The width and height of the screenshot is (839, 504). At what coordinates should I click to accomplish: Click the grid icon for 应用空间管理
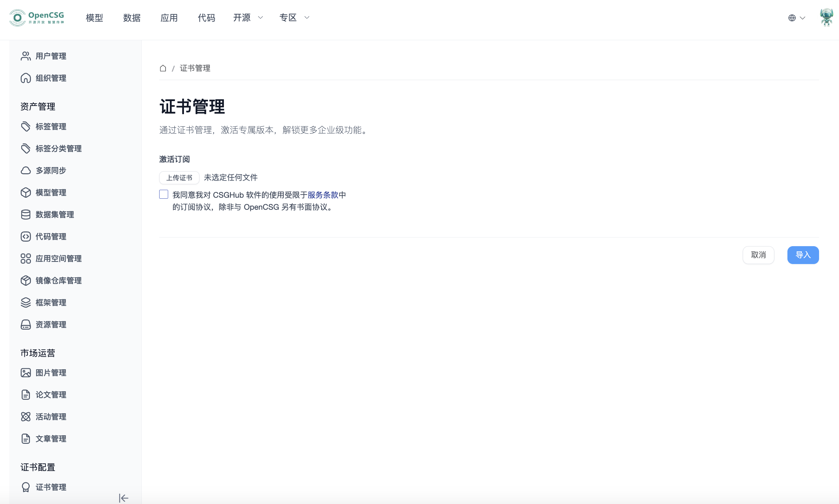(x=26, y=259)
